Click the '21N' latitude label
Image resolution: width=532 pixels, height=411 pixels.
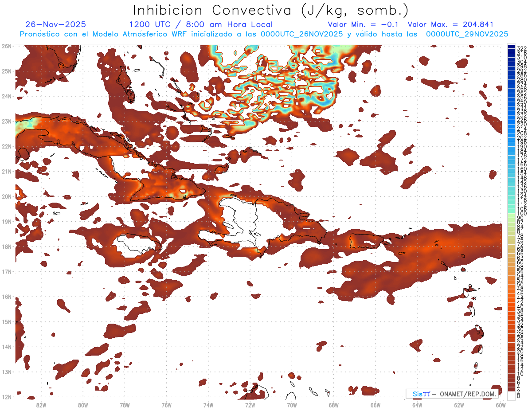pyautogui.click(x=7, y=171)
